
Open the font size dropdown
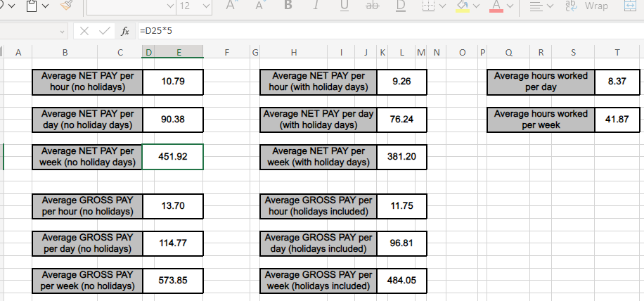205,6
